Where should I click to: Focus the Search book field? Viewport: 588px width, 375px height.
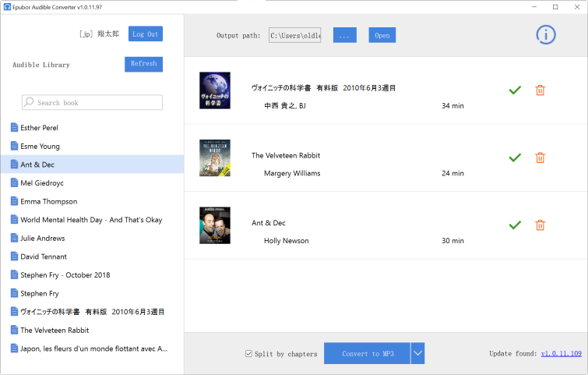(x=92, y=102)
